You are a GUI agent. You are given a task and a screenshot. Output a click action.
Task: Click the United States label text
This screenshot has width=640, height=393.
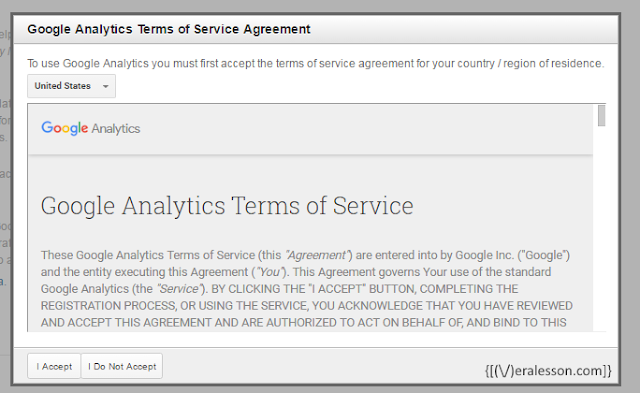(x=62, y=86)
